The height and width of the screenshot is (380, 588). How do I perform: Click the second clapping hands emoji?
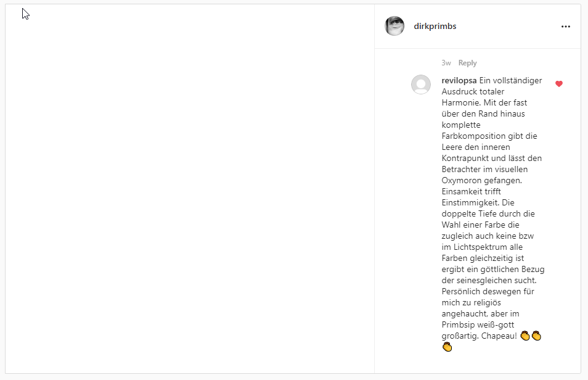click(537, 336)
